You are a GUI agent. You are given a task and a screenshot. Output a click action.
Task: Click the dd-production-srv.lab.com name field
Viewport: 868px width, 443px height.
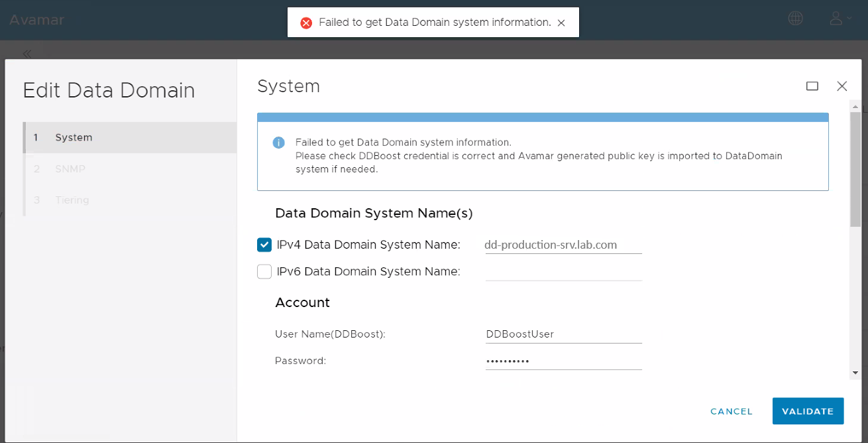562,244
